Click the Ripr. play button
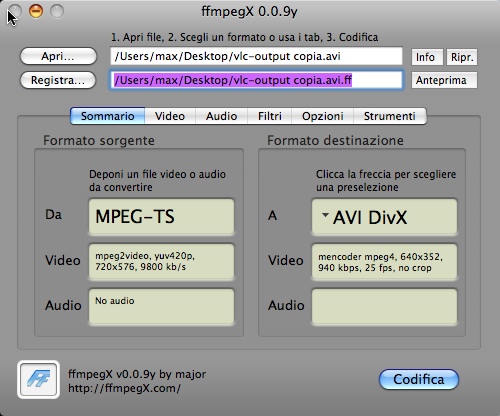Viewport: 500px width, 416px height. (462, 57)
